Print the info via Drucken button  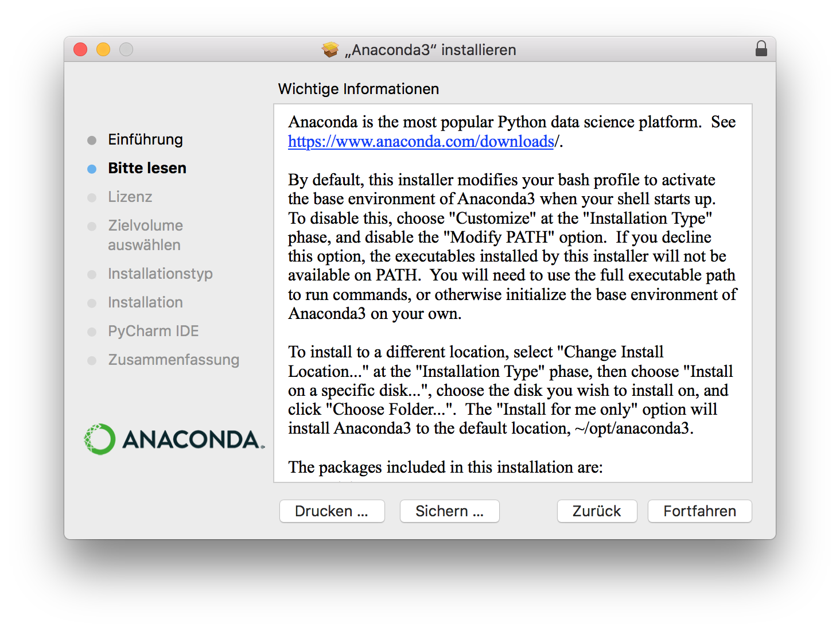[332, 511]
